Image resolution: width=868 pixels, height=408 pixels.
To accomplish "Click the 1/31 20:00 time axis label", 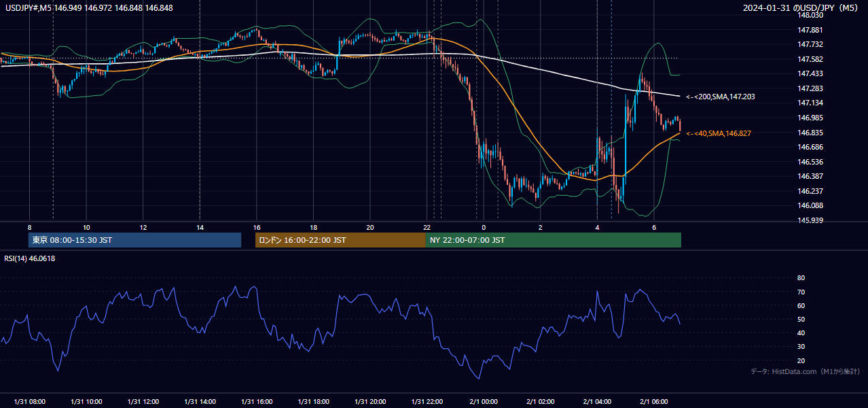I will click(370, 402).
